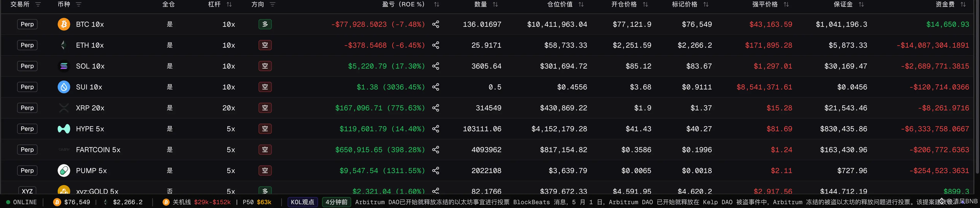Click the ETH price icon in status bar

pyautogui.click(x=106, y=202)
